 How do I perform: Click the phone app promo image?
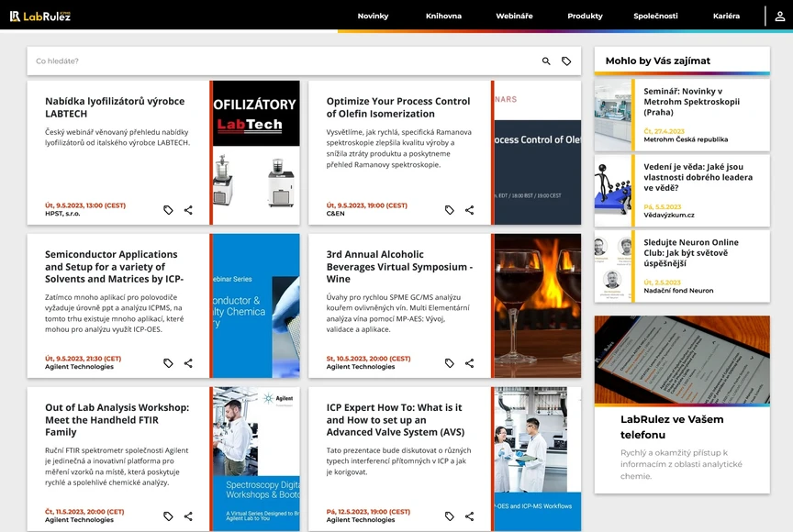tap(682, 360)
